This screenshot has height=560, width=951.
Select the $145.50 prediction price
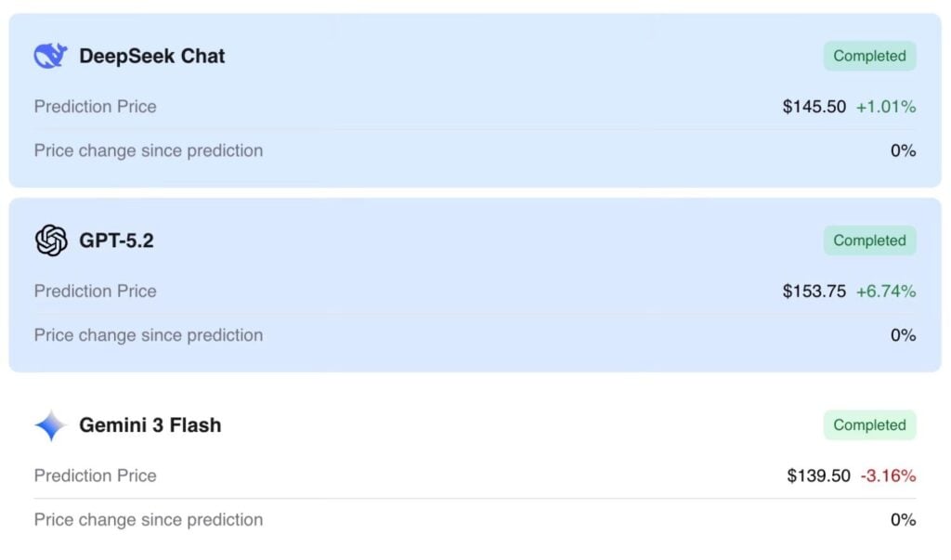click(x=814, y=107)
